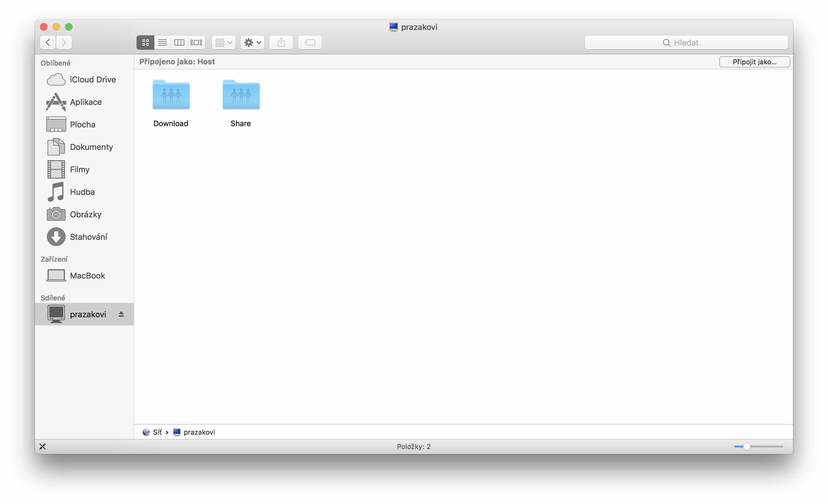This screenshot has height=504, width=828.
Task: Click the Hledat search field
Action: [x=686, y=43]
